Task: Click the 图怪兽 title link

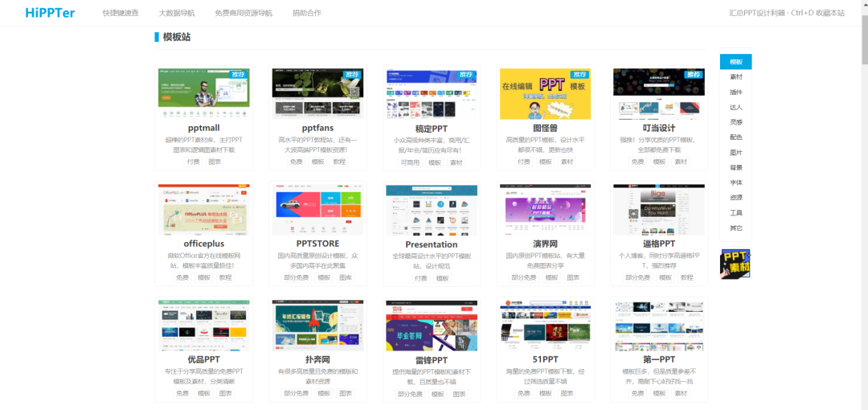Action: point(545,128)
